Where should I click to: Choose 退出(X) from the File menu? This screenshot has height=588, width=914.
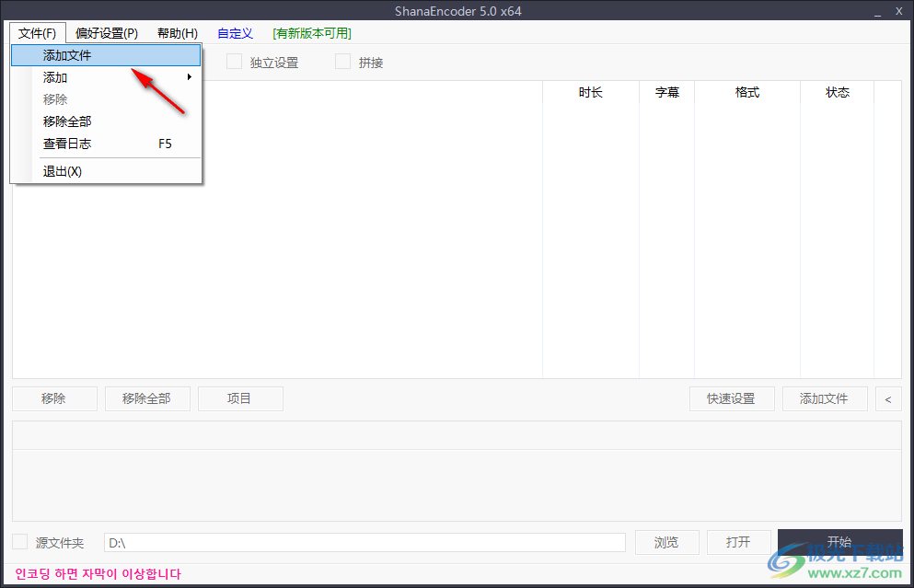point(106,171)
